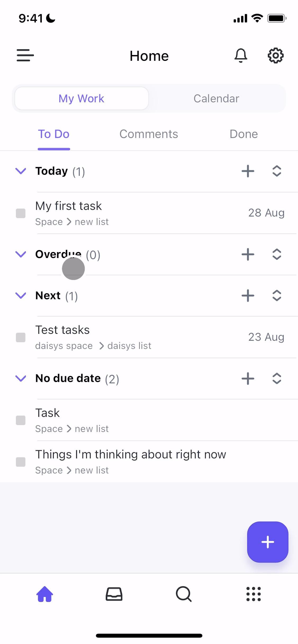Screen dimensions: 298x644
Task: Collapse the Next section
Action: tap(21, 295)
